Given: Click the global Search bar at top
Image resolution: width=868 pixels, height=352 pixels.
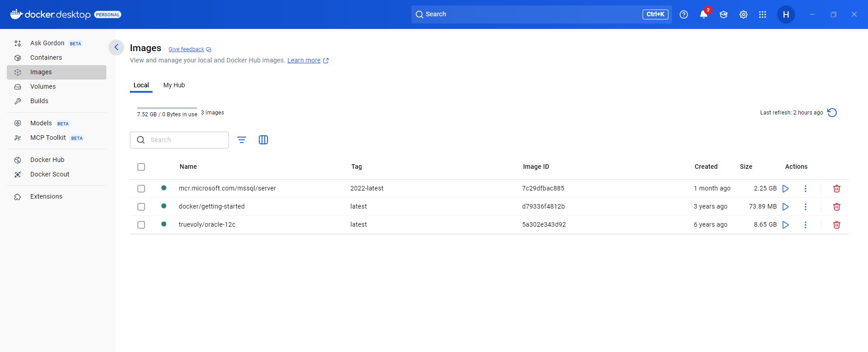Looking at the screenshot, I should tap(541, 14).
